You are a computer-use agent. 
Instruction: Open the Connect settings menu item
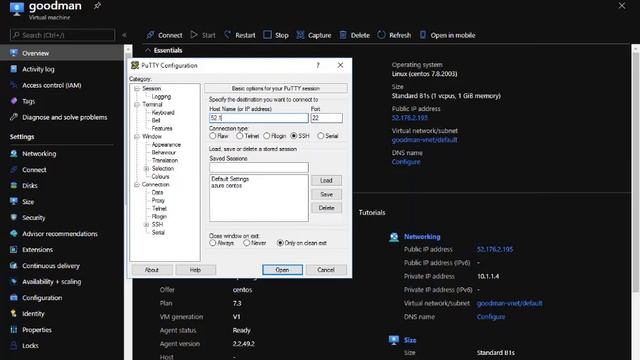tap(34, 169)
